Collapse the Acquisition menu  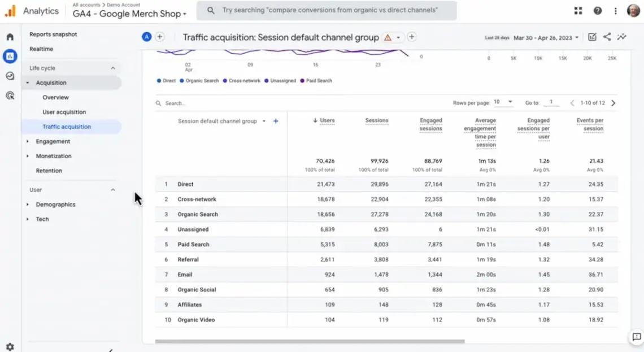click(28, 83)
